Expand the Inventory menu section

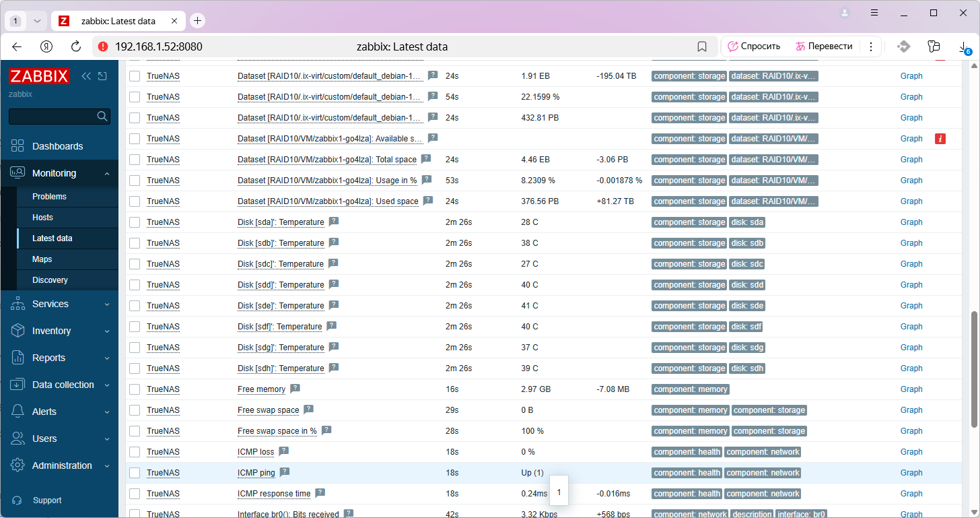pos(59,331)
